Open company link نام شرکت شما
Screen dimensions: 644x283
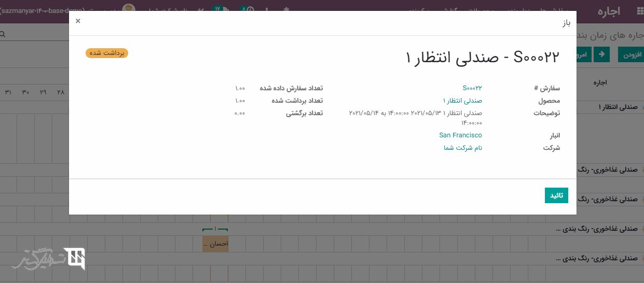click(462, 148)
